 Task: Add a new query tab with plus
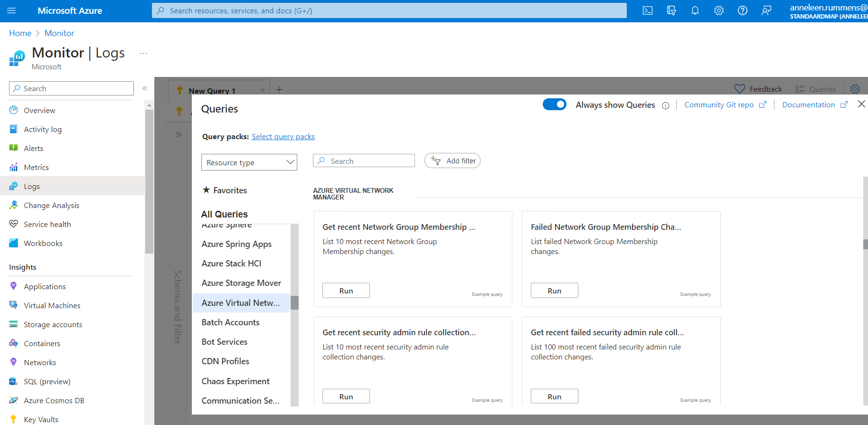(x=279, y=89)
